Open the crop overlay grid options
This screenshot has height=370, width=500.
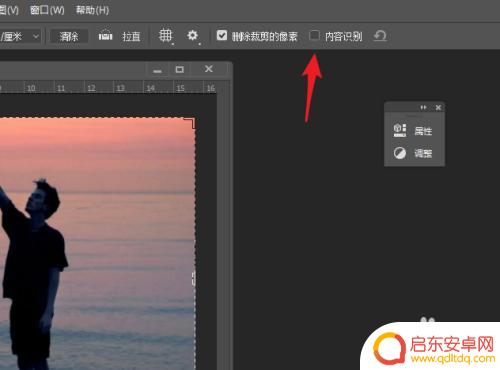coord(165,35)
